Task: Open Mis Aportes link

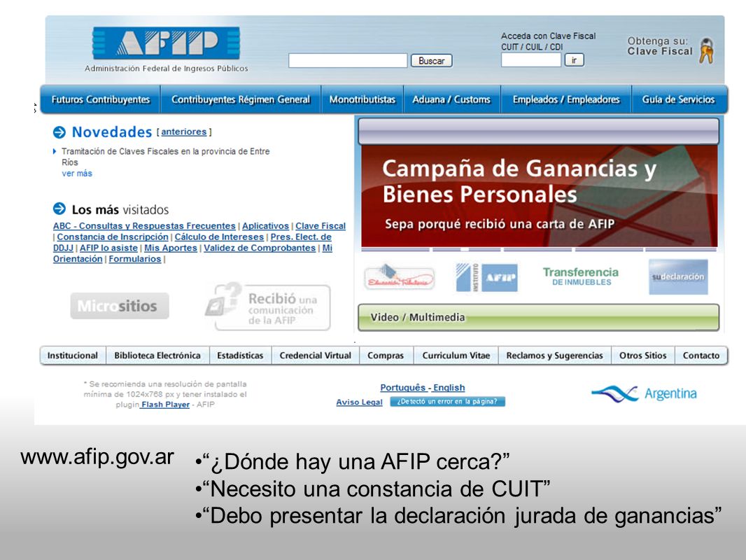Action: [x=170, y=248]
